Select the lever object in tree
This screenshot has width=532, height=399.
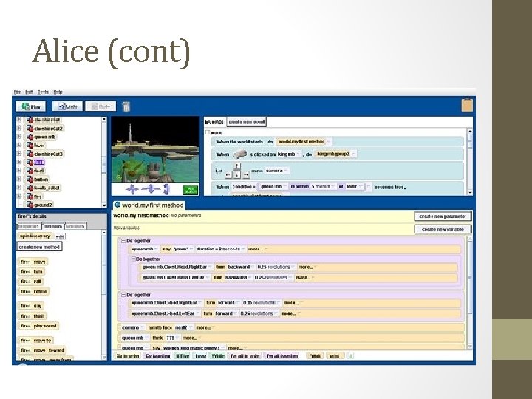coord(39,146)
